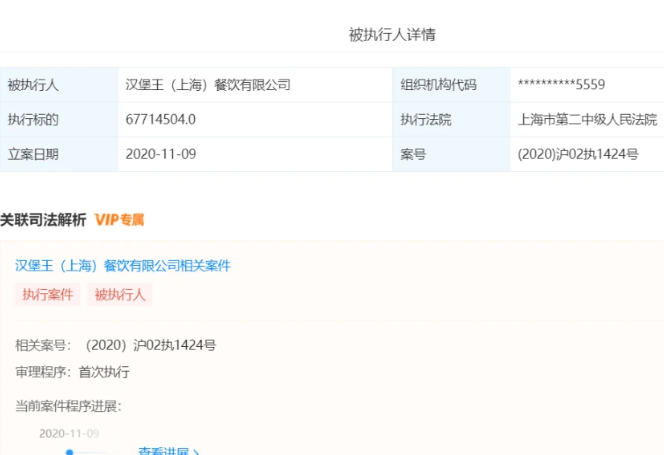Click the 执行法院 label cell

point(451,119)
